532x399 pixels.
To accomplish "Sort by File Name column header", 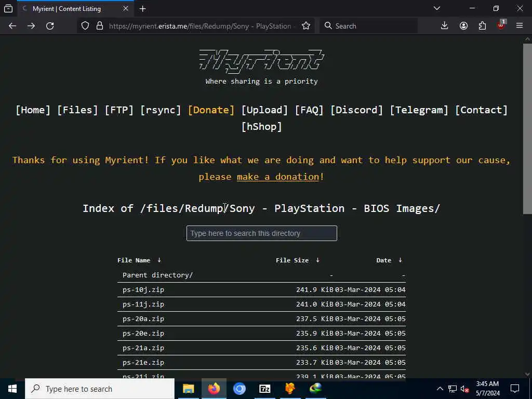I will tap(134, 260).
